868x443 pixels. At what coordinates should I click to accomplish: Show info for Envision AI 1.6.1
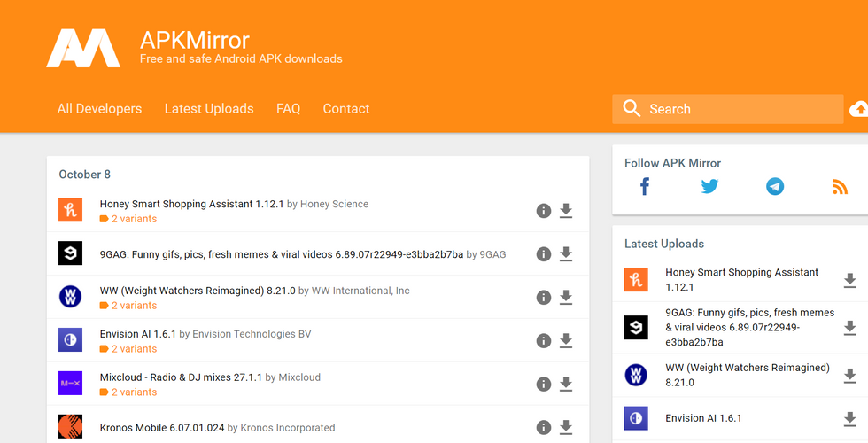click(544, 340)
